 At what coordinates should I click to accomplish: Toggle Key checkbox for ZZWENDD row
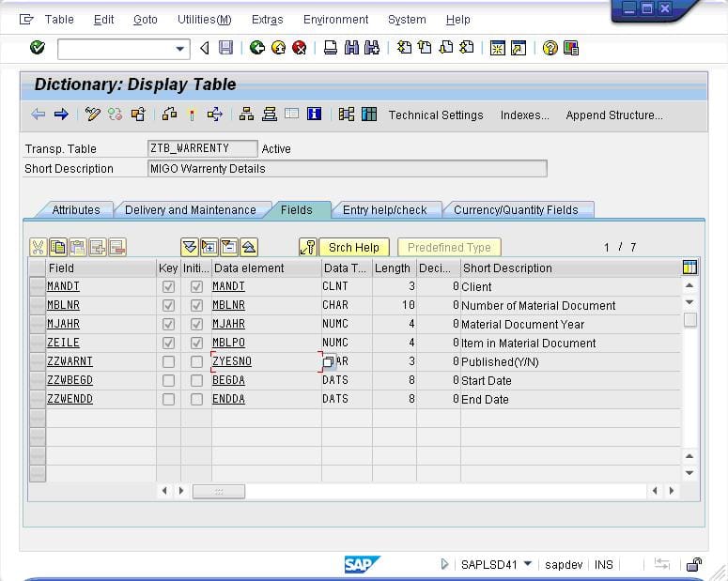(x=168, y=399)
